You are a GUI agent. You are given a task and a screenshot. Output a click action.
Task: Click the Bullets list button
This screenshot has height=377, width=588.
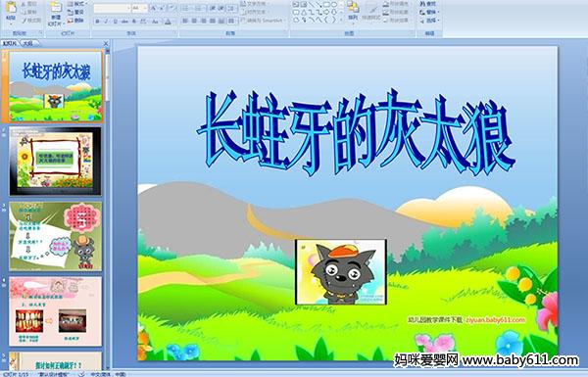coord(187,8)
